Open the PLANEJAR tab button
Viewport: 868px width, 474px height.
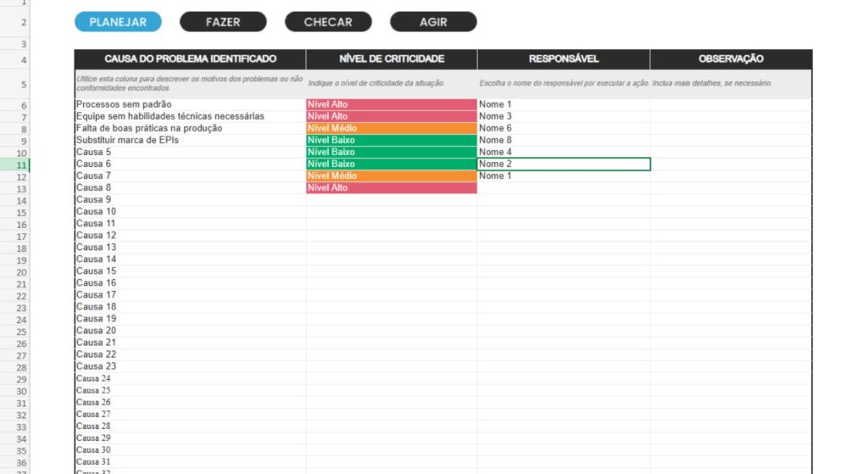pyautogui.click(x=118, y=22)
